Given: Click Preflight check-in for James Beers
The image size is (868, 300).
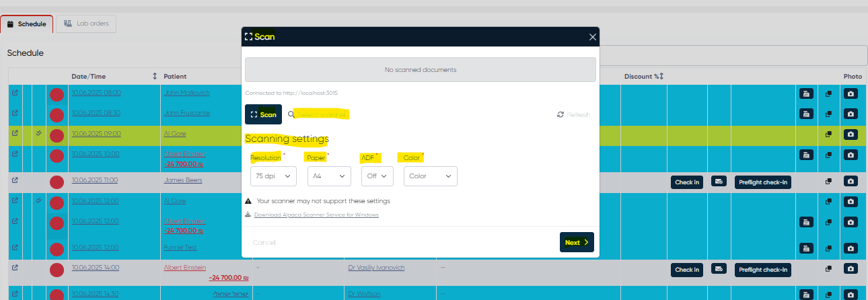Looking at the screenshot, I should (x=762, y=182).
